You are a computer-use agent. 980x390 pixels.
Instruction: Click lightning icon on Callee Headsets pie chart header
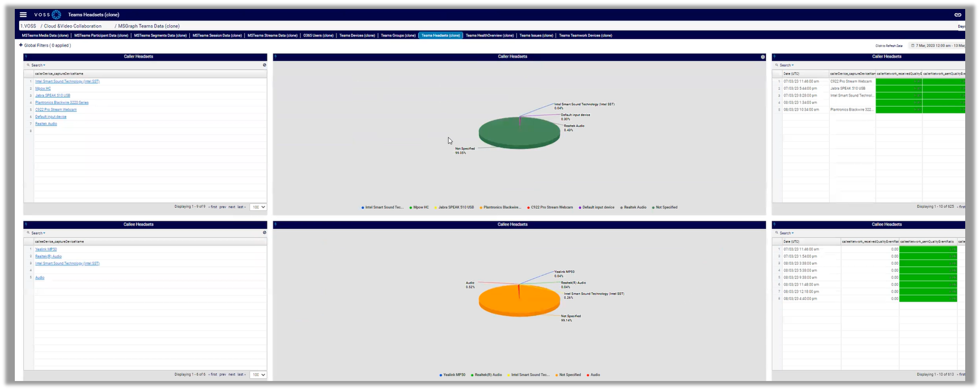coord(276,225)
